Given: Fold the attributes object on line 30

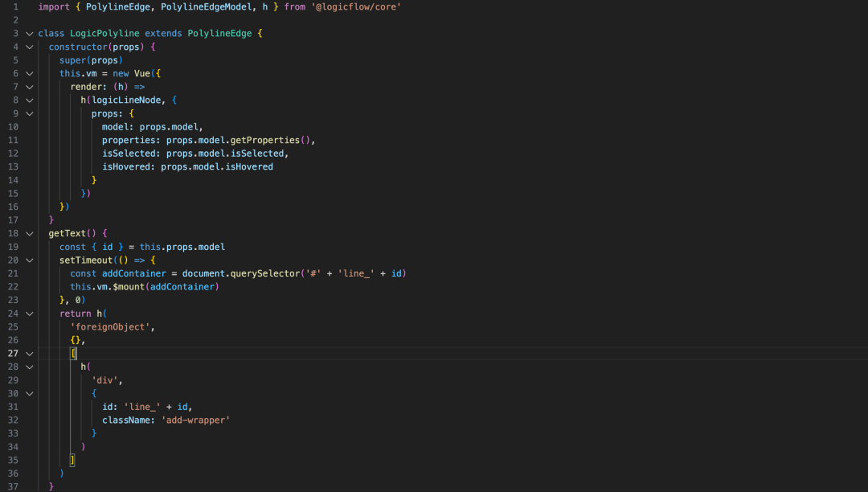Looking at the screenshot, I should (30, 393).
